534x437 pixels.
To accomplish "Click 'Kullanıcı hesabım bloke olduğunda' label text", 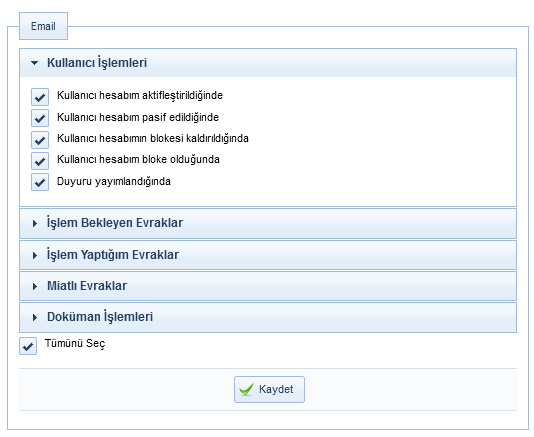I will coord(138,159).
